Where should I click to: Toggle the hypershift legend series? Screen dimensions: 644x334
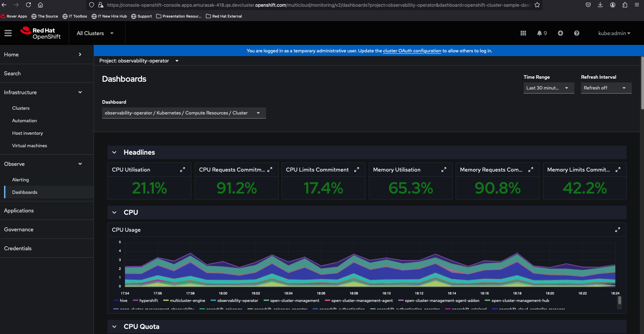click(x=148, y=301)
